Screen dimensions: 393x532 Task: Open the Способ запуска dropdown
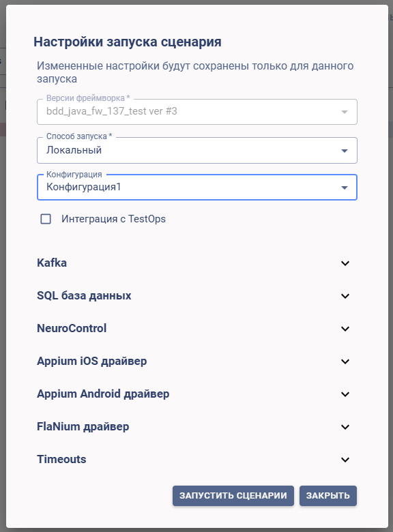tap(196, 150)
